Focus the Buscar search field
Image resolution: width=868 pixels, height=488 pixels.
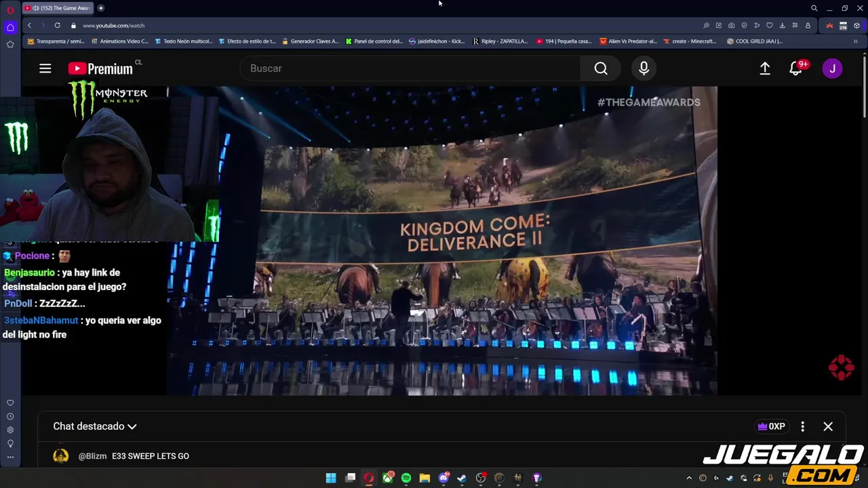pyautogui.click(x=410, y=68)
